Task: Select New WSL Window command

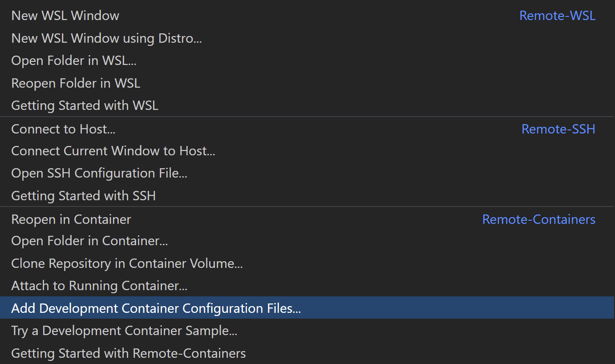Action: click(65, 16)
